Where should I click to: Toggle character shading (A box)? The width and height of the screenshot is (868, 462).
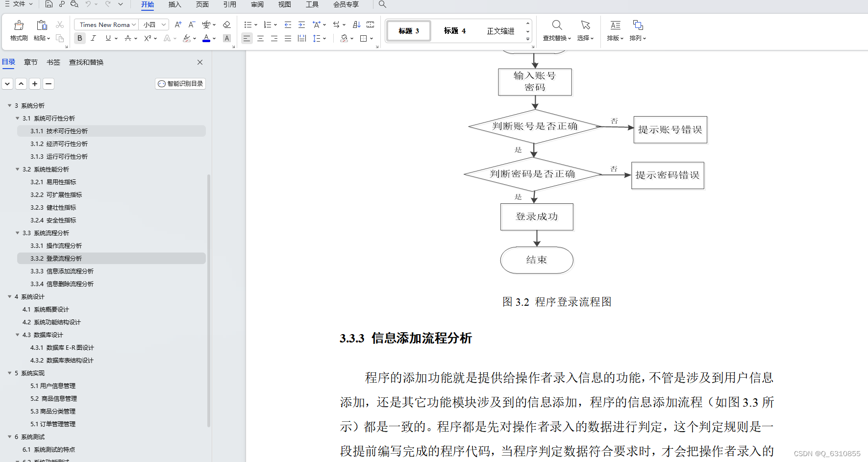tap(227, 38)
